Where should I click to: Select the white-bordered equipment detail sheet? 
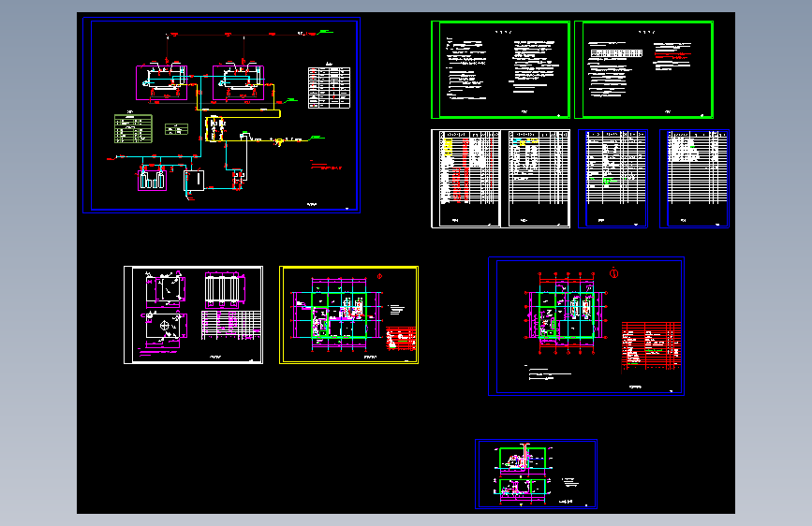pos(193,314)
